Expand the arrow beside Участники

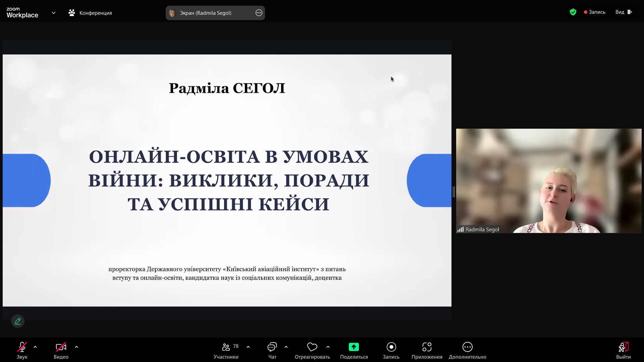248,347
